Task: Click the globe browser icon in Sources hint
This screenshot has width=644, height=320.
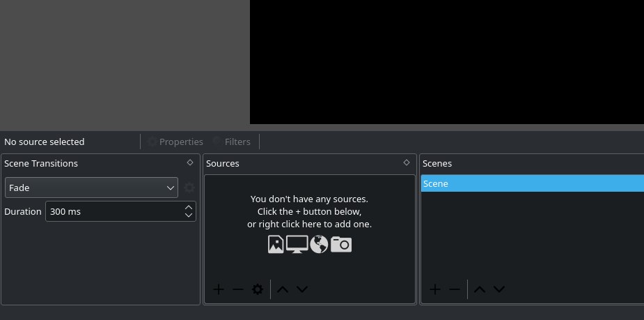Action: [319, 244]
